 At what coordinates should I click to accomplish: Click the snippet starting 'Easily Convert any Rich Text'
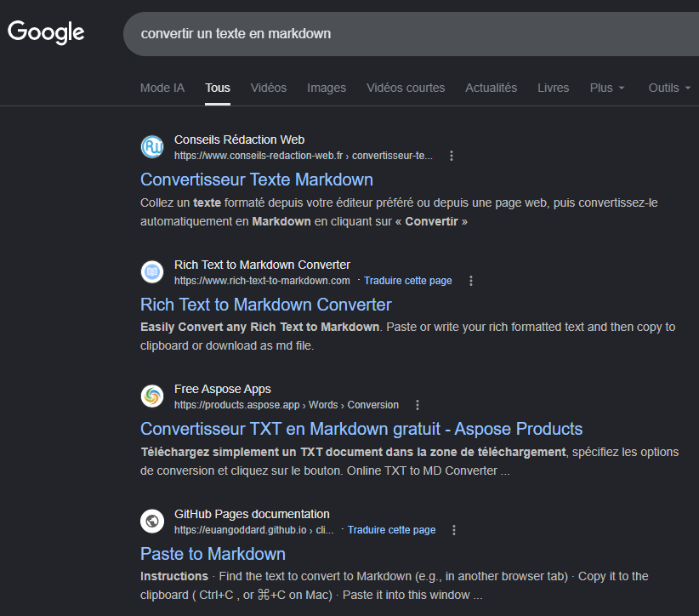408,336
